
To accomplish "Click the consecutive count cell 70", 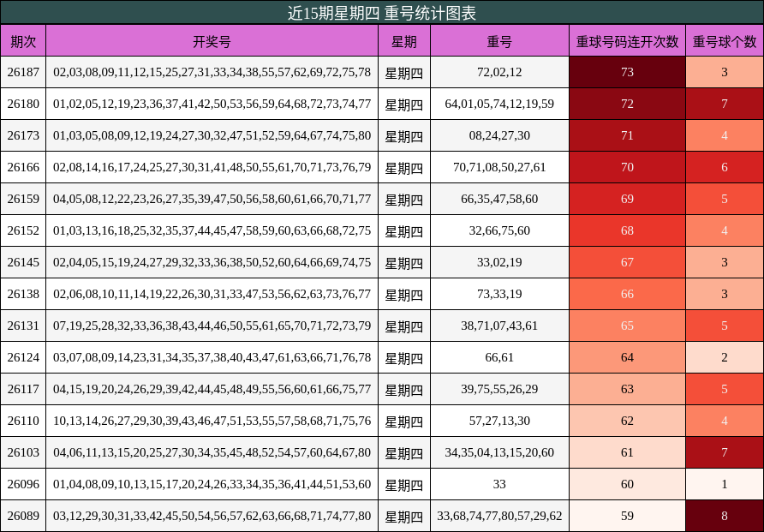I will 627,167.
